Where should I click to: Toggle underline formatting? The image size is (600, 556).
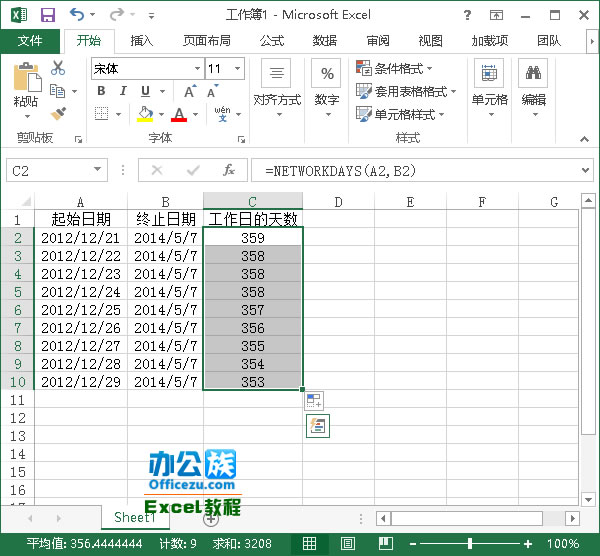(145, 91)
